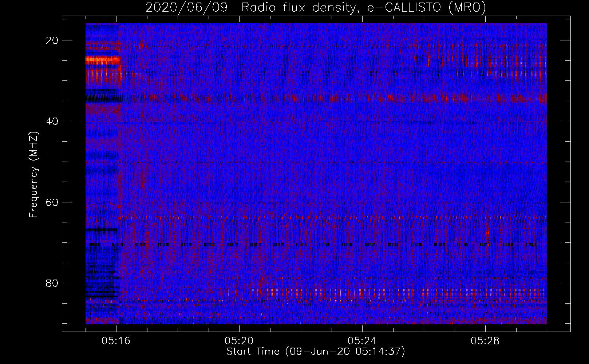Click the 'Frequency (MHZ)' axis label
Viewport: 589px width, 364px height.
33,175
